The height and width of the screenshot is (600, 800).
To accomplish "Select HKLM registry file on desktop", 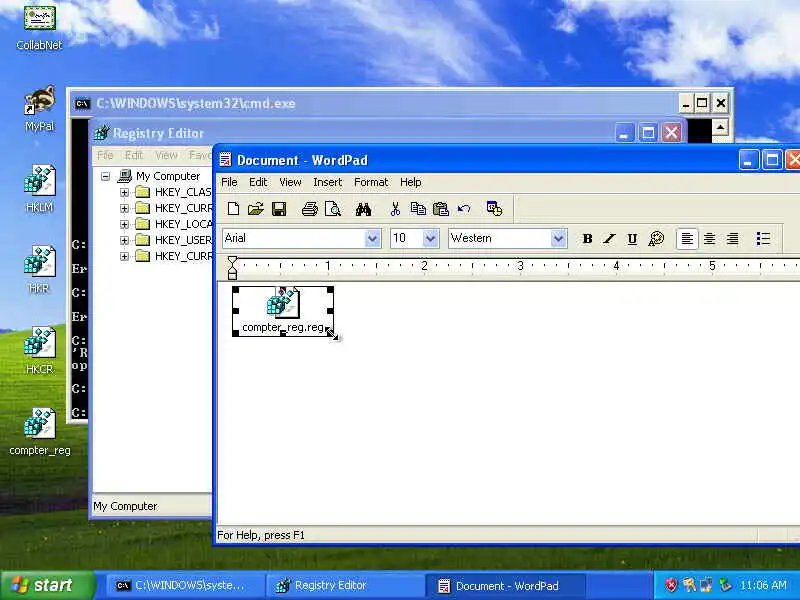I will pyautogui.click(x=39, y=189).
